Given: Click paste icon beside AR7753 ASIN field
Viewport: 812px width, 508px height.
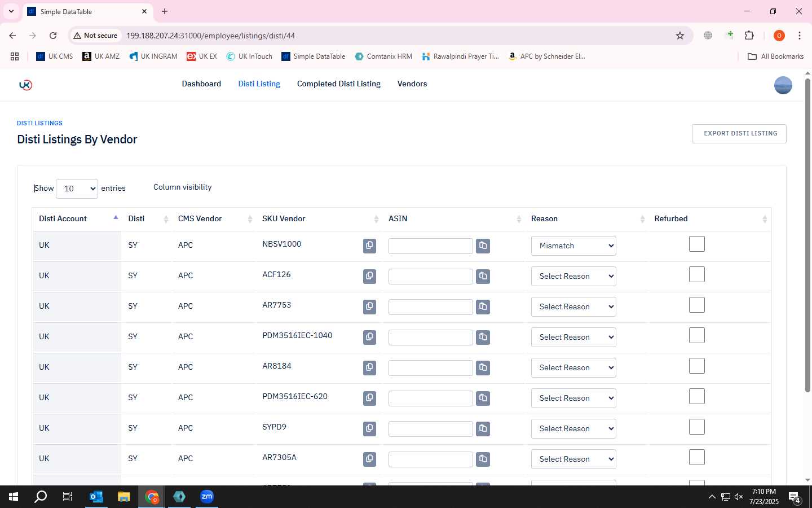Looking at the screenshot, I should 483,306.
